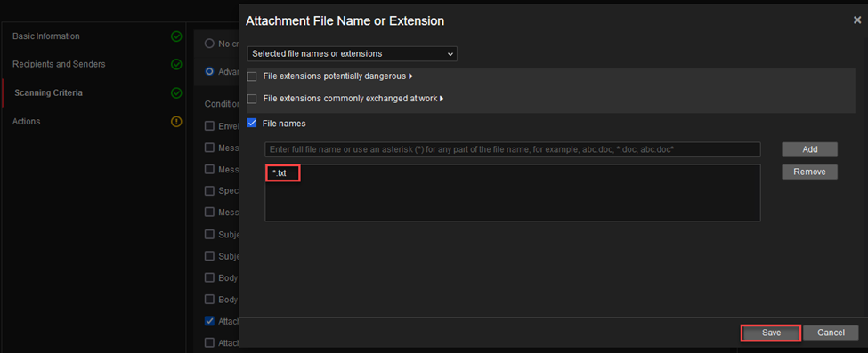Click the yellow warning icon next to Actions
The height and width of the screenshot is (353, 868).
(176, 121)
